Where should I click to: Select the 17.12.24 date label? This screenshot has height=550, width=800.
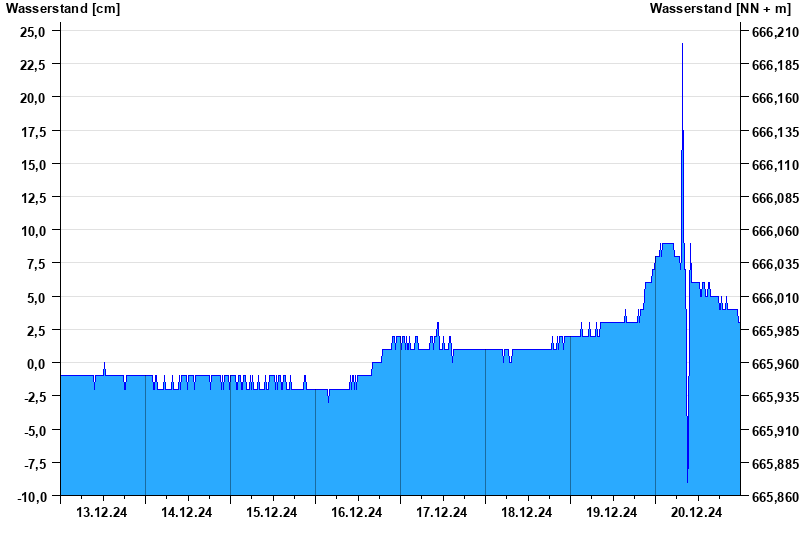click(442, 512)
